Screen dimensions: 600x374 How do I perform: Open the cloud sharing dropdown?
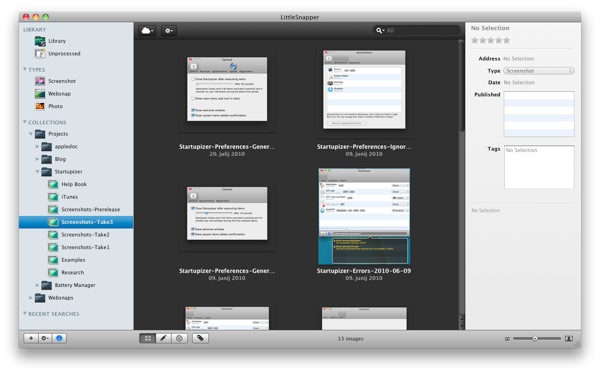tap(147, 31)
